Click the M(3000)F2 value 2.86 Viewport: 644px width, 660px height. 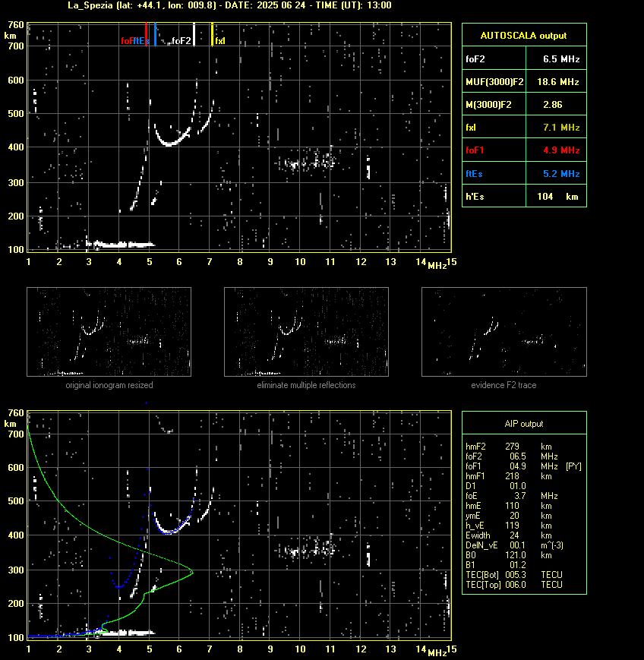click(x=553, y=104)
